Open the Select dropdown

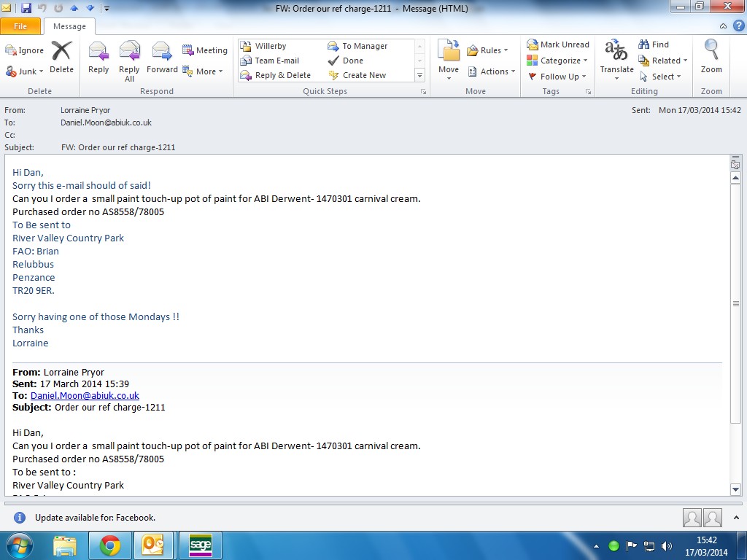tap(660, 77)
